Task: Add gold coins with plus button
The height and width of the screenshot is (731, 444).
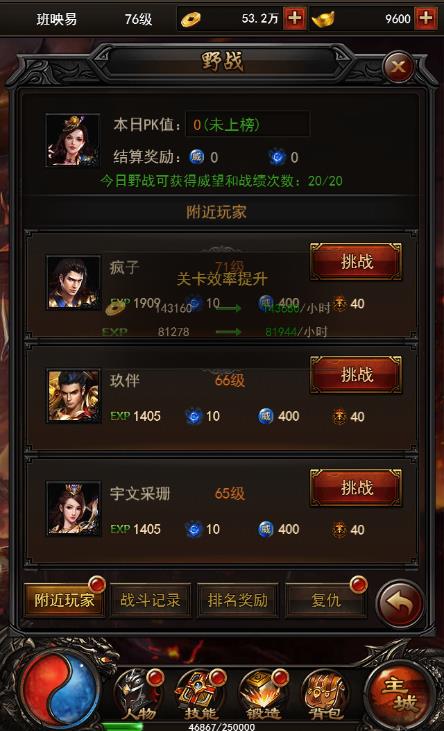Action: pos(294,19)
